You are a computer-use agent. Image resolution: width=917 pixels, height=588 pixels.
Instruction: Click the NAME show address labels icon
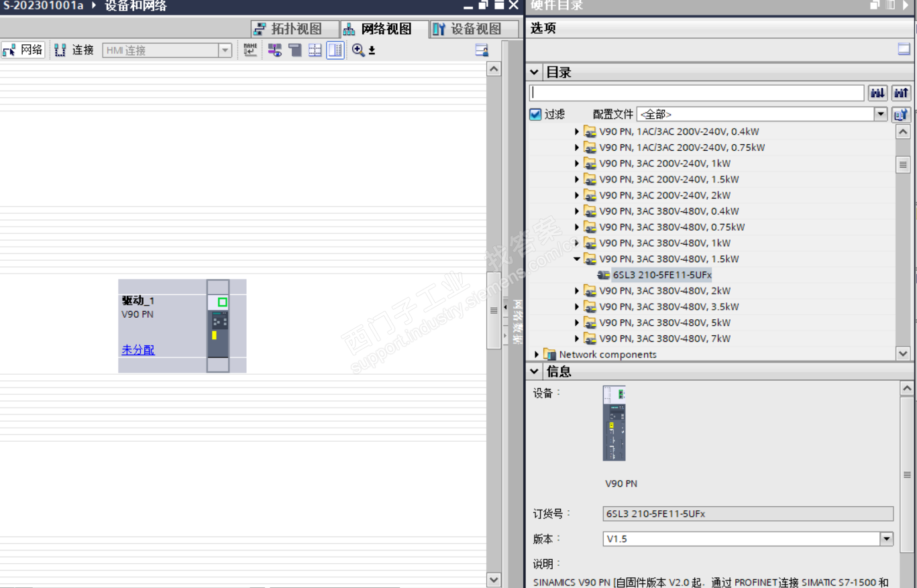coord(250,50)
